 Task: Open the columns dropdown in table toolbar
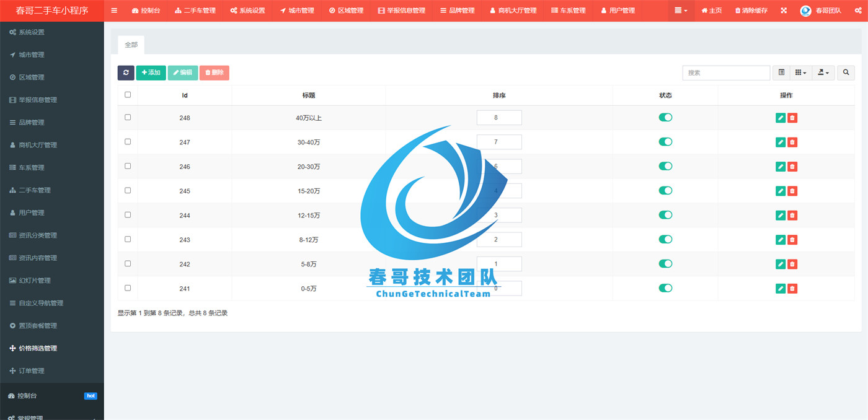[x=801, y=72]
